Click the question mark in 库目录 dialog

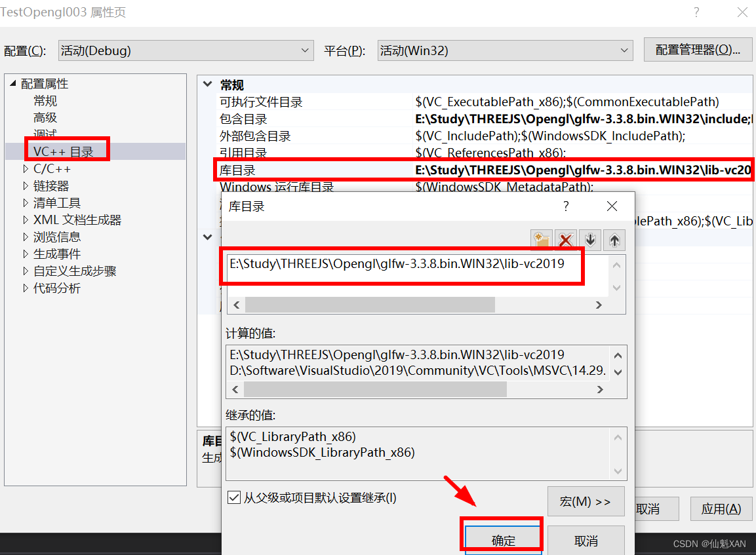[x=565, y=206]
